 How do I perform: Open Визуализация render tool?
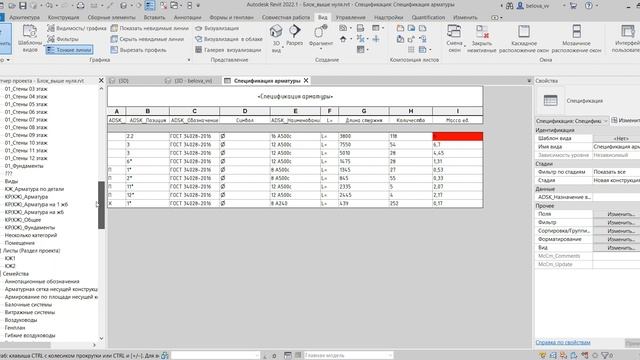coord(217,28)
